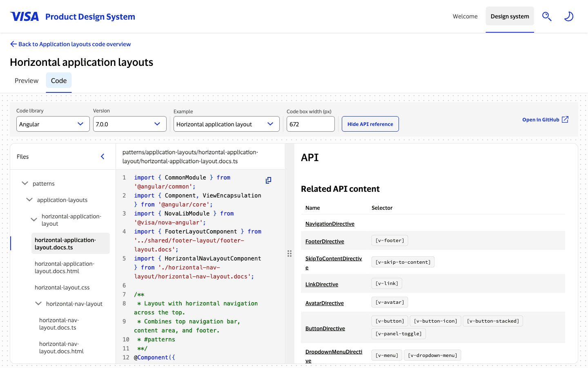Click the VISA logo
Screen dimensions: 588x368
tap(24, 16)
